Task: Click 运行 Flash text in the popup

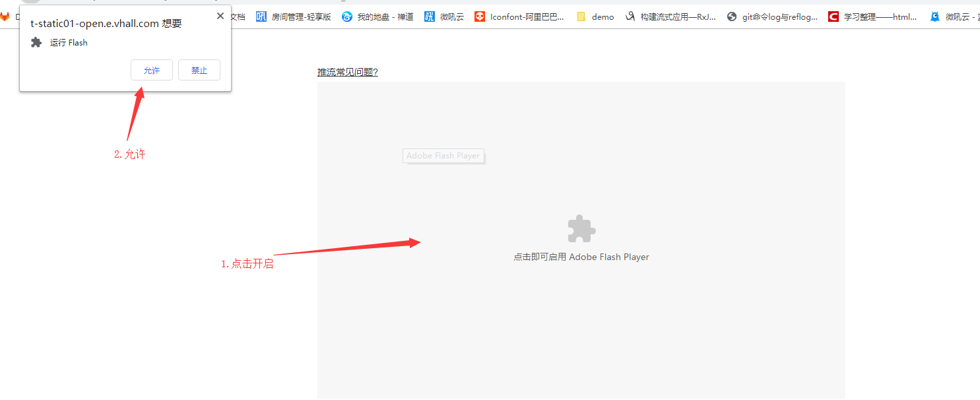Action: [69, 42]
